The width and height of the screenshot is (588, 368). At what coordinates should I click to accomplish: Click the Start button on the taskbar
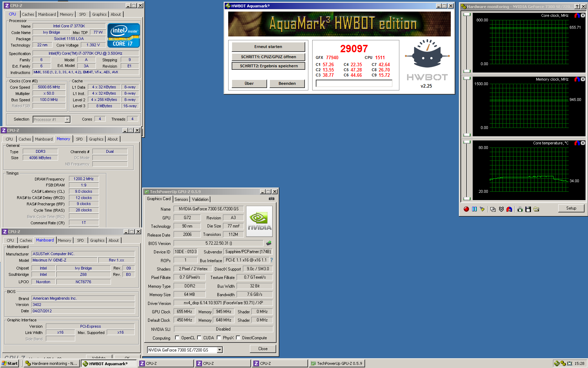tap(10, 363)
